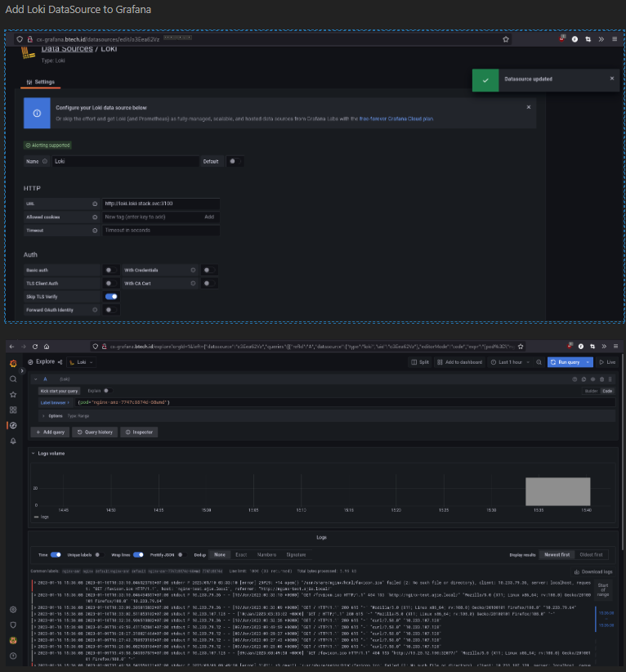Toggle Forward OAuth Identity switch
This screenshot has width=626, height=672.
pyautogui.click(x=111, y=310)
